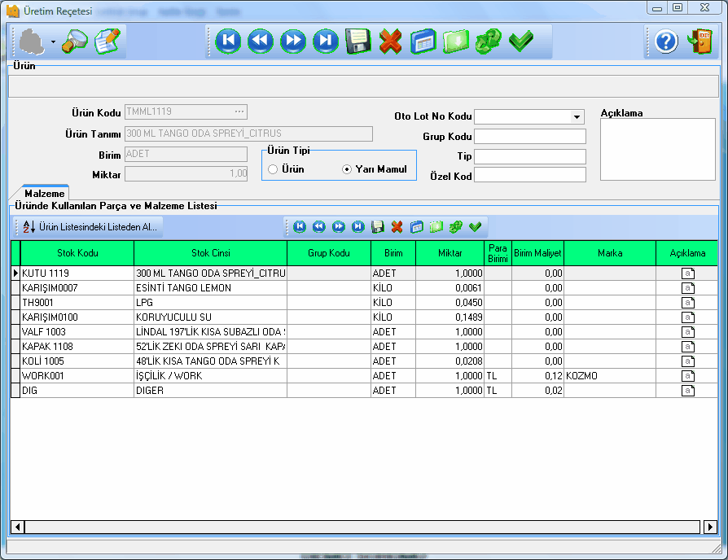Click the Açıklama text area
The height and width of the screenshot is (560, 728).
(x=657, y=150)
